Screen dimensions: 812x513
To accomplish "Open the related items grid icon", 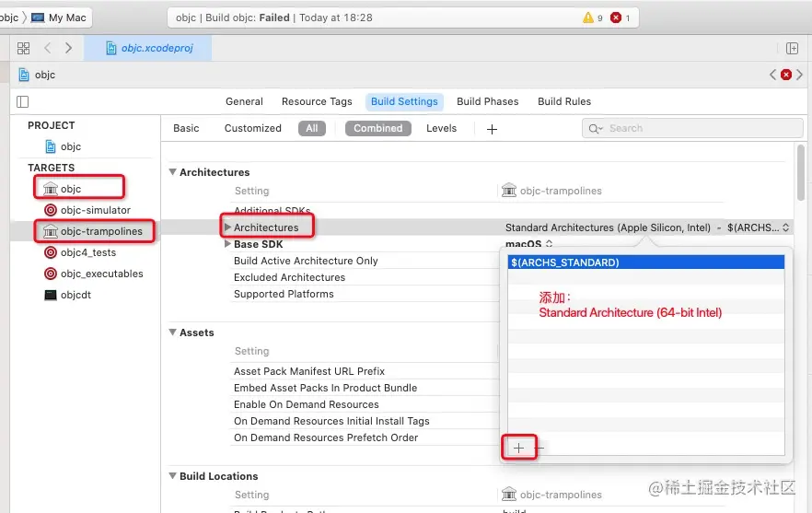I will point(23,48).
